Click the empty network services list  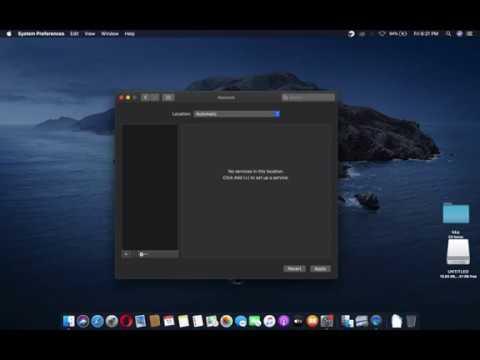click(x=150, y=187)
